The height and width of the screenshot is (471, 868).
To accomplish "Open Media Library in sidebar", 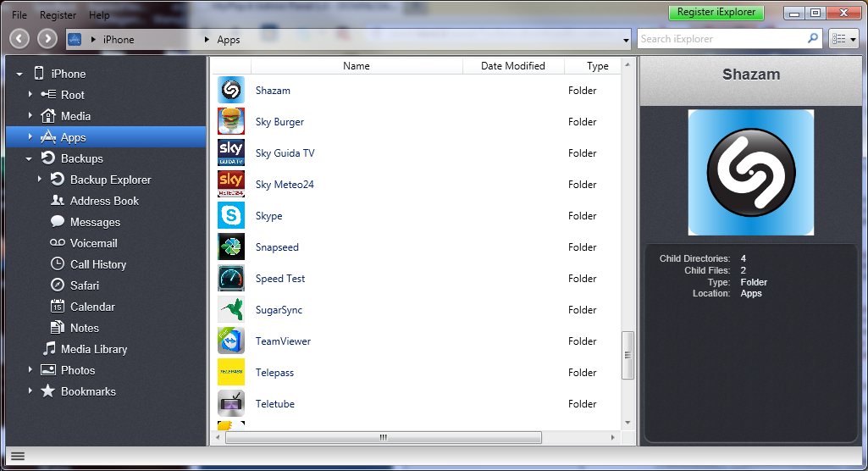I will 93,349.
